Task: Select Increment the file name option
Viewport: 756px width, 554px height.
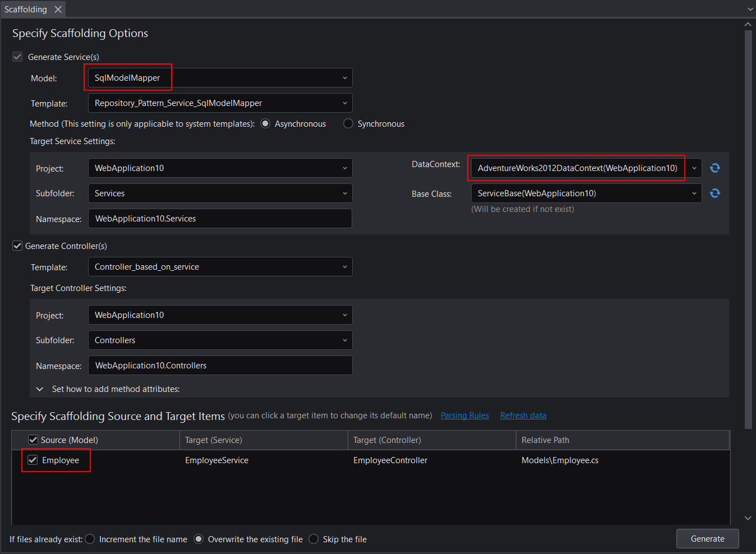Action: (x=90, y=539)
